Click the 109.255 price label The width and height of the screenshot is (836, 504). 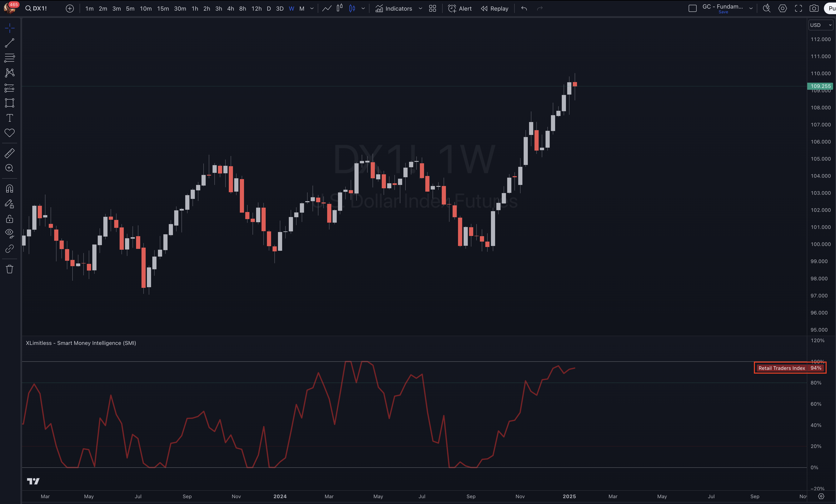[x=820, y=86]
